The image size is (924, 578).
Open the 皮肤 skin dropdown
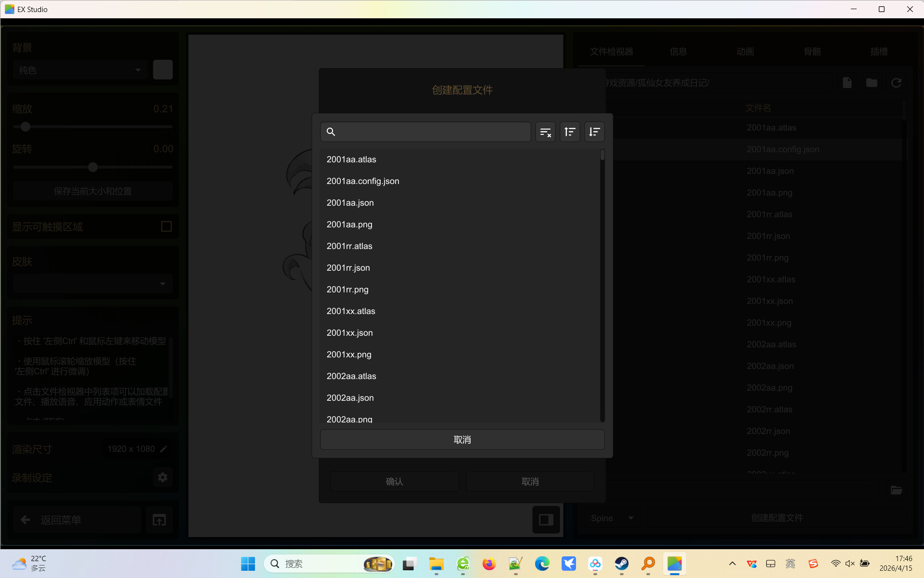click(92, 284)
